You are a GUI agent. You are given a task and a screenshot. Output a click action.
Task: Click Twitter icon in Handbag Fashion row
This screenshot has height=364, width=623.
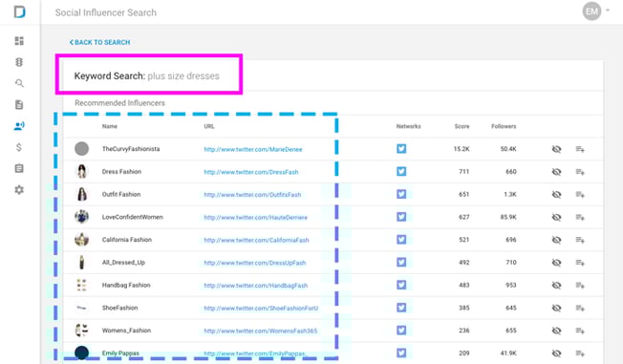point(401,285)
